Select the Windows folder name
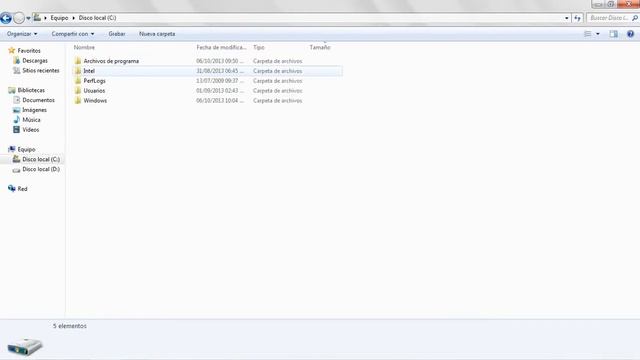The image size is (640, 360). (x=95, y=100)
